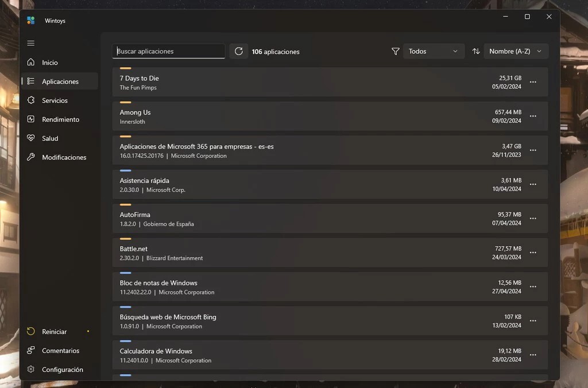Click the 107 KB size value
The height and width of the screenshot is (388, 588).
pos(513,317)
